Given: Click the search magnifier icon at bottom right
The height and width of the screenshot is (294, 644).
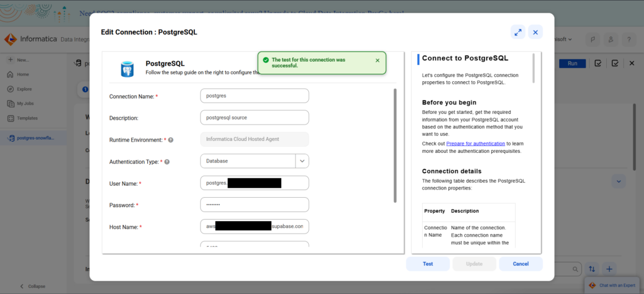Looking at the screenshot, I should coord(575,269).
